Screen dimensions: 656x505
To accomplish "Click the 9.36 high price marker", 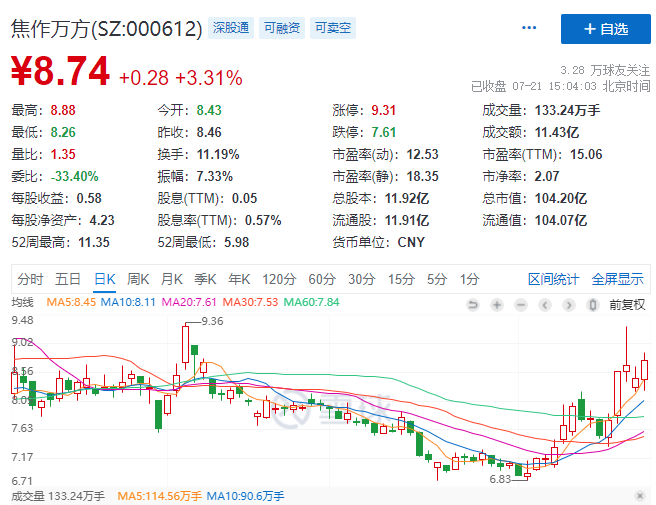I will [x=212, y=321].
